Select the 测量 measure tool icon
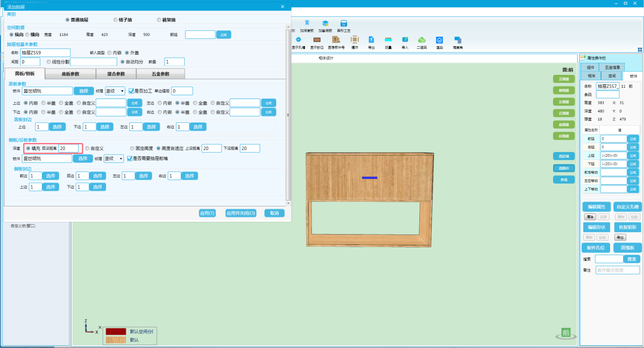This screenshot has height=348, width=644. (x=388, y=40)
